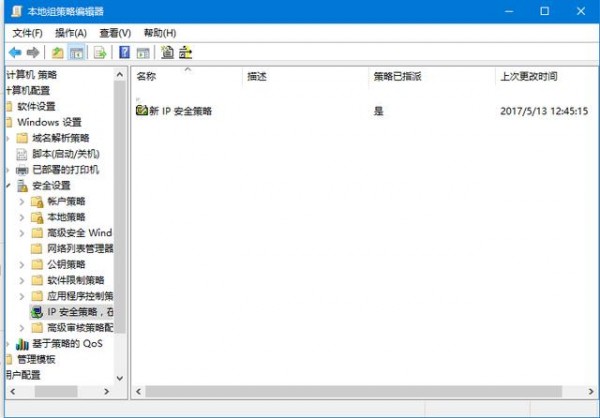Open the 文件(F) menu
Viewport: 600px width, 418px height.
pyautogui.click(x=27, y=33)
